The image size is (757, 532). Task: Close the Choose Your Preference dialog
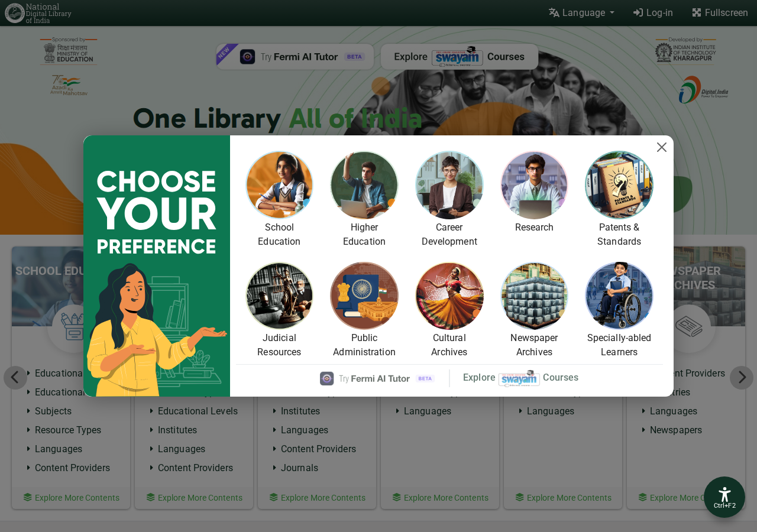tap(662, 147)
